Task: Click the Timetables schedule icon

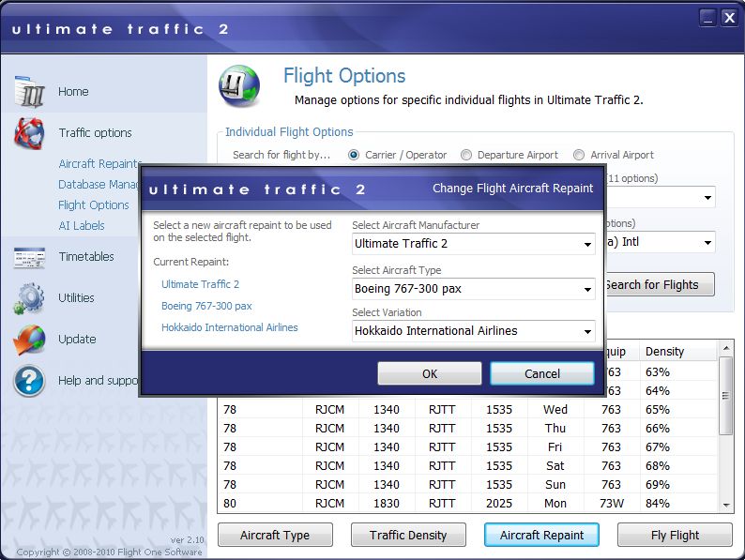Action: coord(29,257)
